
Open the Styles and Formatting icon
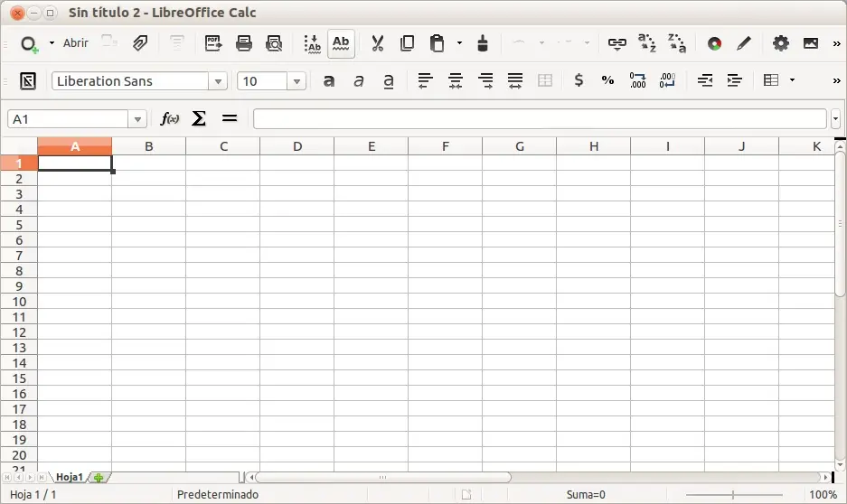(28, 81)
